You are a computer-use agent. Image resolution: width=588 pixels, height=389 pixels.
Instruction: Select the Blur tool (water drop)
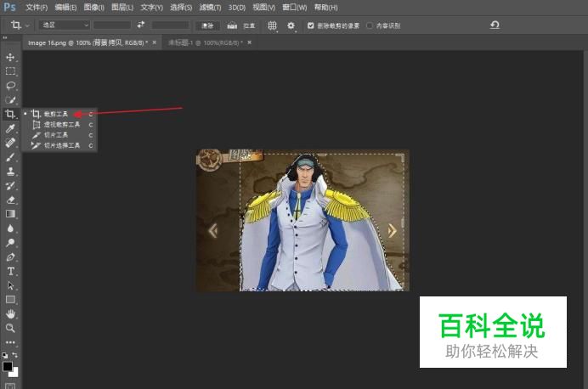[10, 228]
